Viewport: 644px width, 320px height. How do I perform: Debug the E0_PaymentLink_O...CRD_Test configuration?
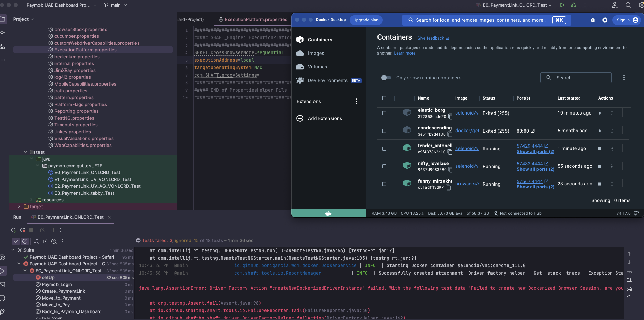(x=574, y=5)
